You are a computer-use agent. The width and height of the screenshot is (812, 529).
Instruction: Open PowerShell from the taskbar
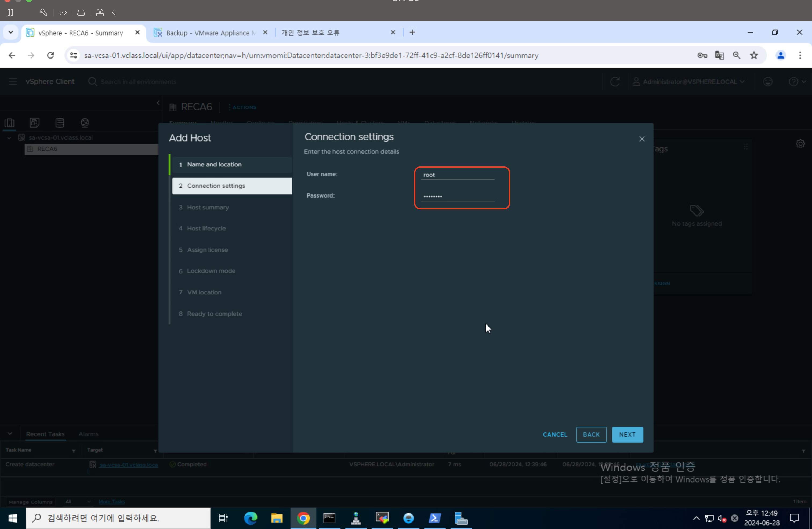(x=435, y=519)
